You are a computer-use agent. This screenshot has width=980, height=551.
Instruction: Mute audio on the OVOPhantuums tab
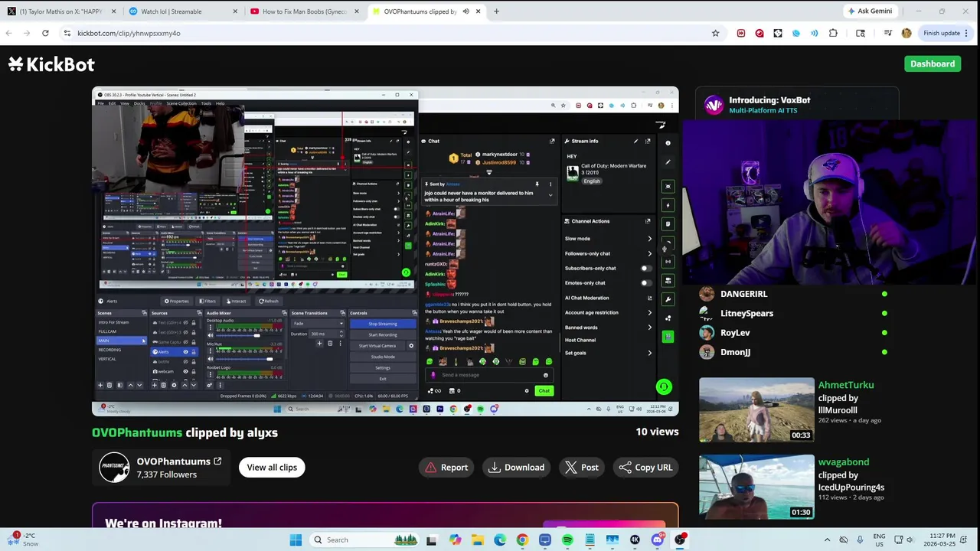pyautogui.click(x=465, y=11)
